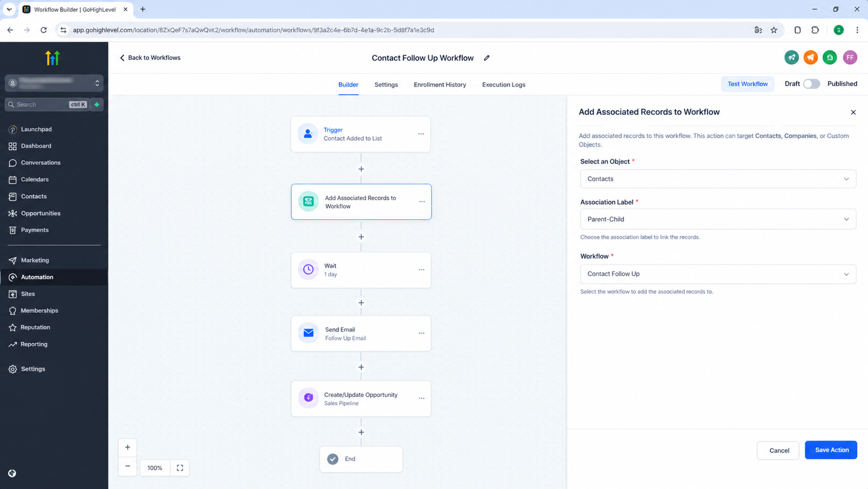Open the Enrollment History tab

coord(440,85)
